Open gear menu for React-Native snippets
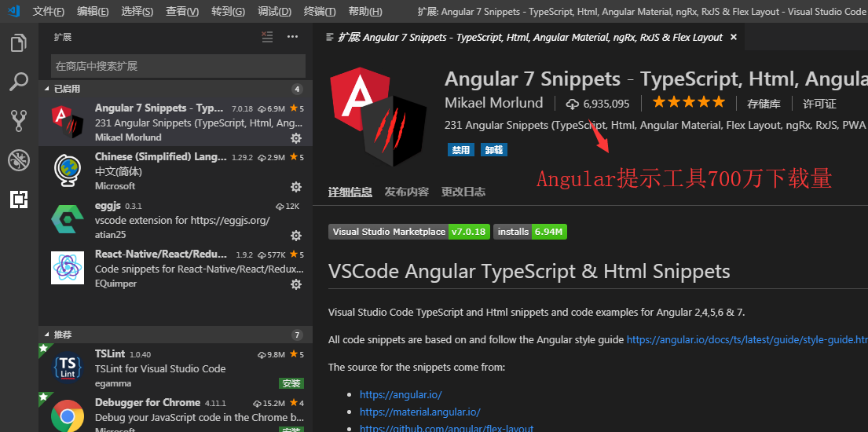This screenshot has width=868, height=432. 296,284
